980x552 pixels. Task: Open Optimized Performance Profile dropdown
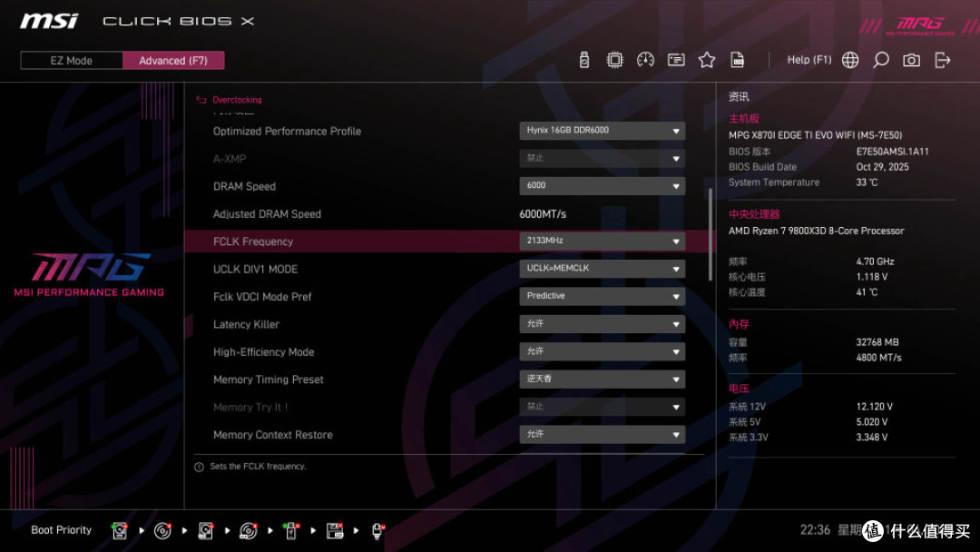tap(602, 131)
